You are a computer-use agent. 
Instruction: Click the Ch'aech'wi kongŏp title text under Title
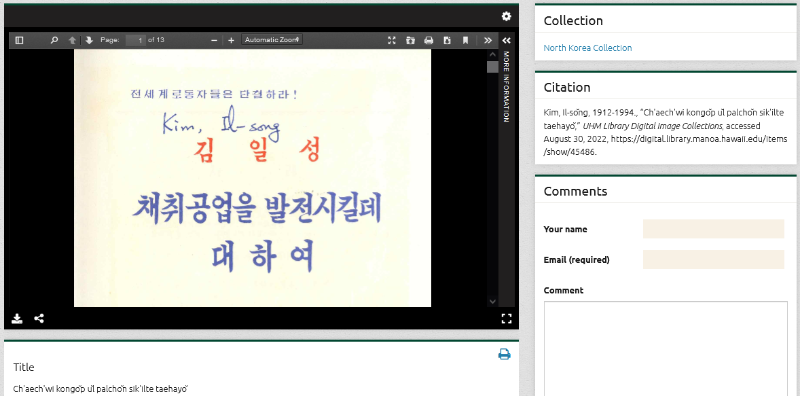tap(101, 389)
